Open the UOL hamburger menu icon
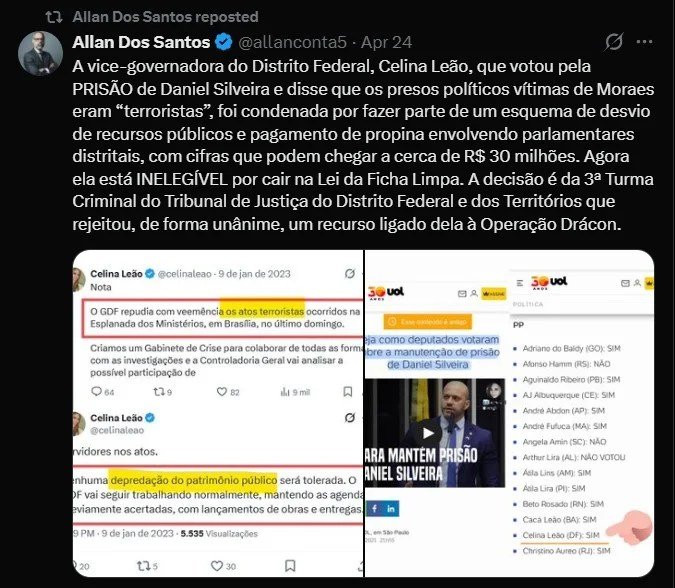This screenshot has height=588, width=675. pyautogui.click(x=520, y=283)
